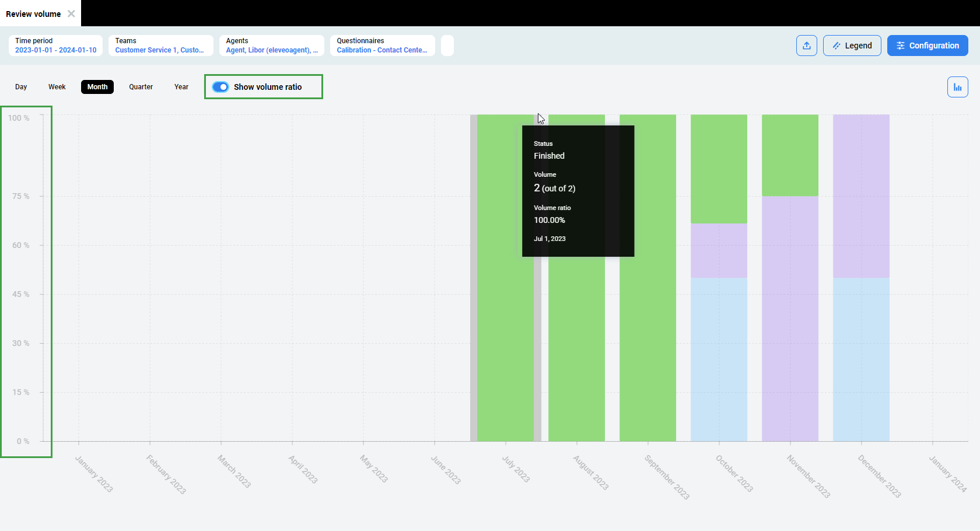Click the export/share icon button
This screenshot has width=980, height=531.
pyautogui.click(x=806, y=46)
